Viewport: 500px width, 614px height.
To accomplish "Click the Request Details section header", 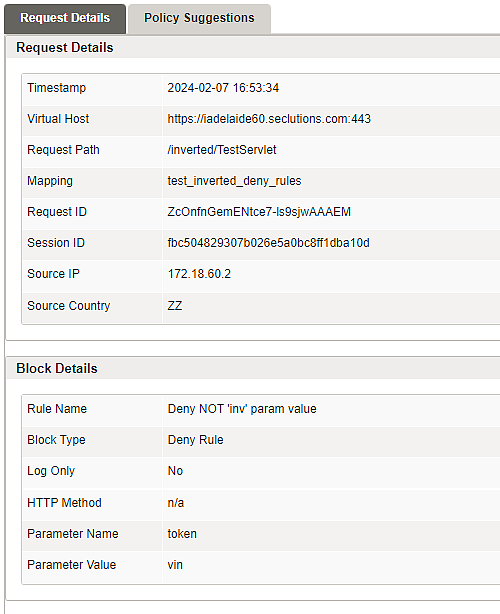I will tap(65, 48).
